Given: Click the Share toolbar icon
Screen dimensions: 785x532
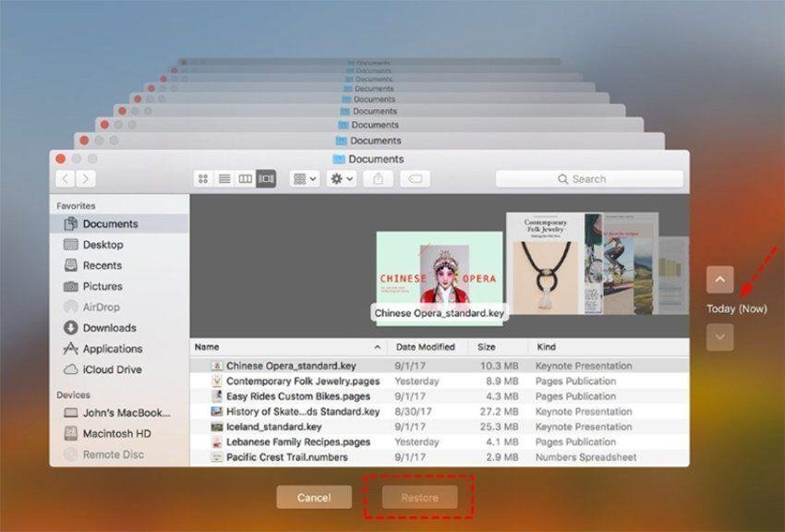Looking at the screenshot, I should point(379,178).
